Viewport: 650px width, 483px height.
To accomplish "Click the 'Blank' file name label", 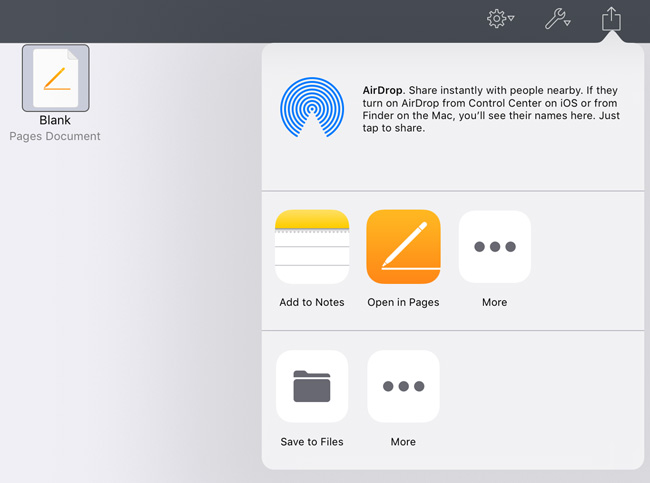I will [x=55, y=121].
